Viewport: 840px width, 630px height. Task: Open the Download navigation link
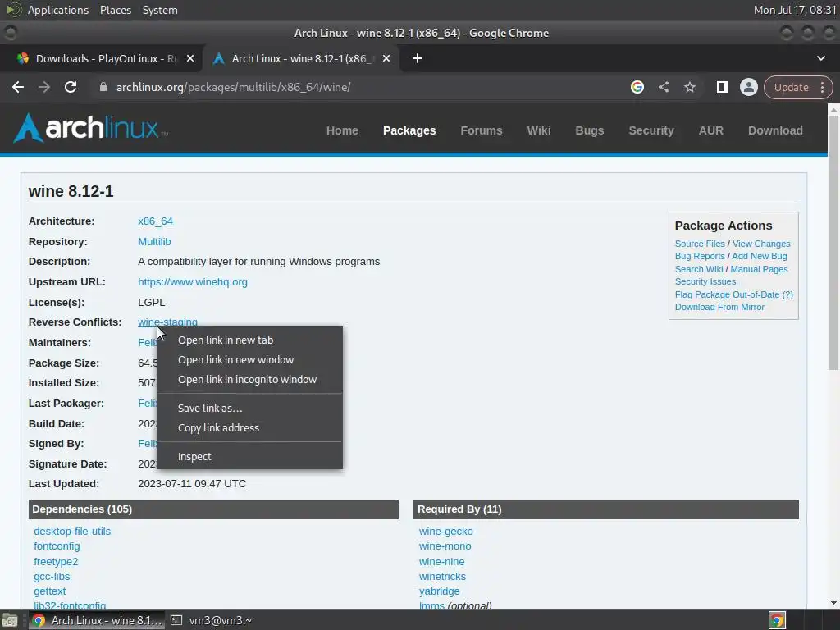click(x=775, y=130)
